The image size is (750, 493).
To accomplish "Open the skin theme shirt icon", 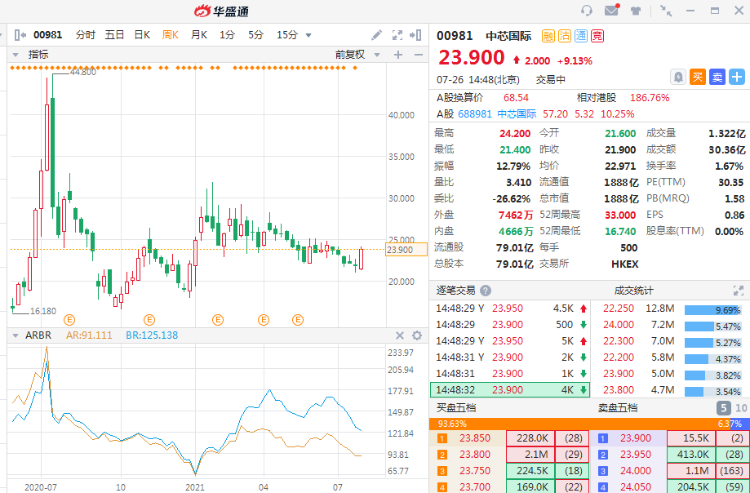I will pyautogui.click(x=634, y=10).
